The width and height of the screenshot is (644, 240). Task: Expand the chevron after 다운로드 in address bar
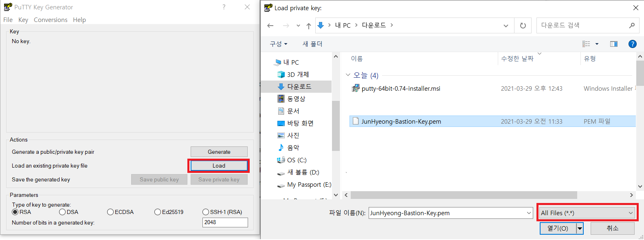point(392,25)
